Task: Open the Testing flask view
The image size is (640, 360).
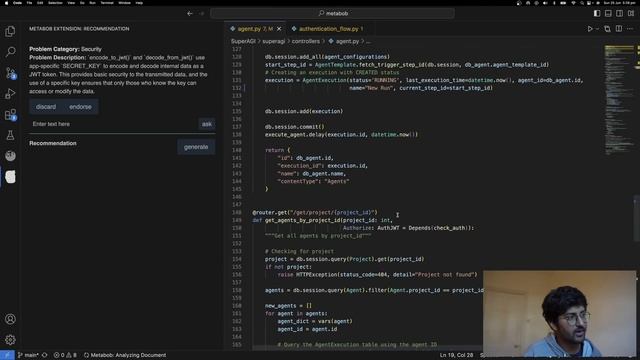Action: tap(10, 135)
